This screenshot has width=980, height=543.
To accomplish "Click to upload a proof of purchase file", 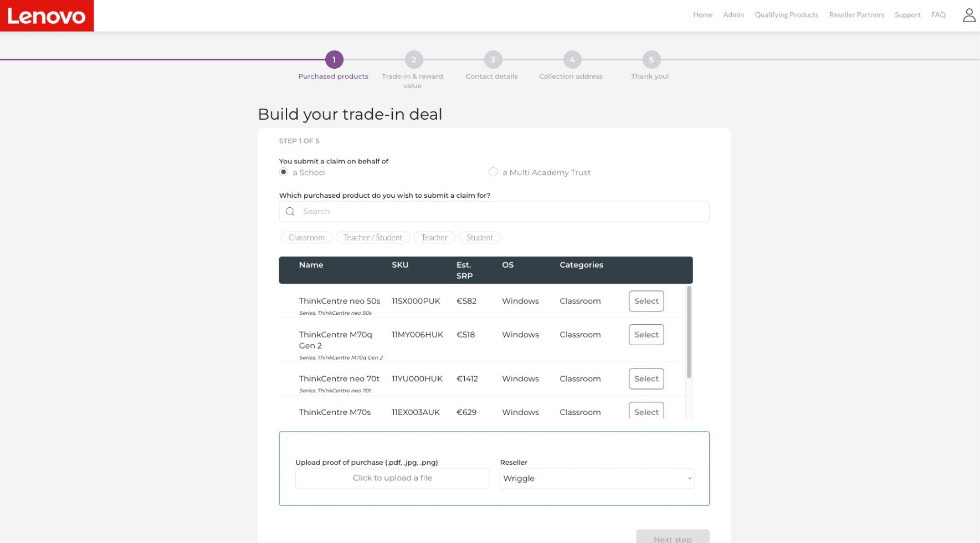I will 392,478.
